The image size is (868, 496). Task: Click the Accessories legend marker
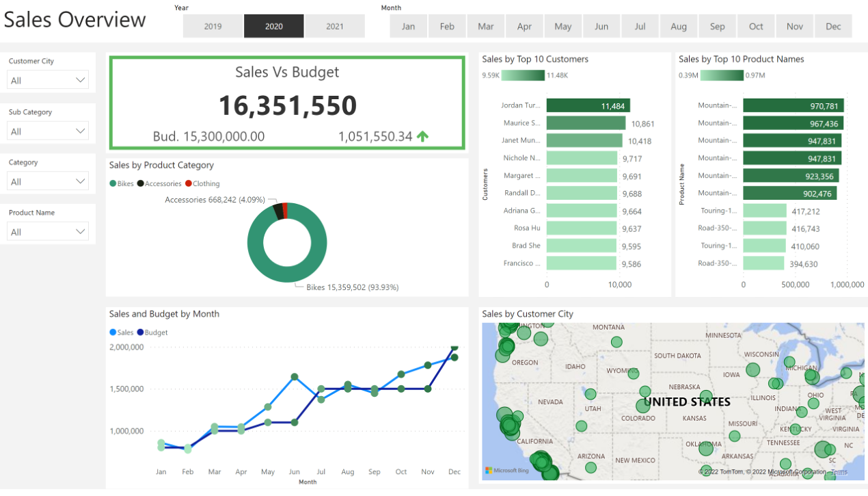coord(141,184)
